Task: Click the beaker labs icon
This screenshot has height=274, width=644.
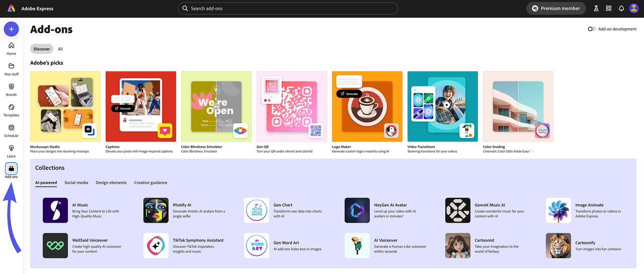Action: point(596,9)
